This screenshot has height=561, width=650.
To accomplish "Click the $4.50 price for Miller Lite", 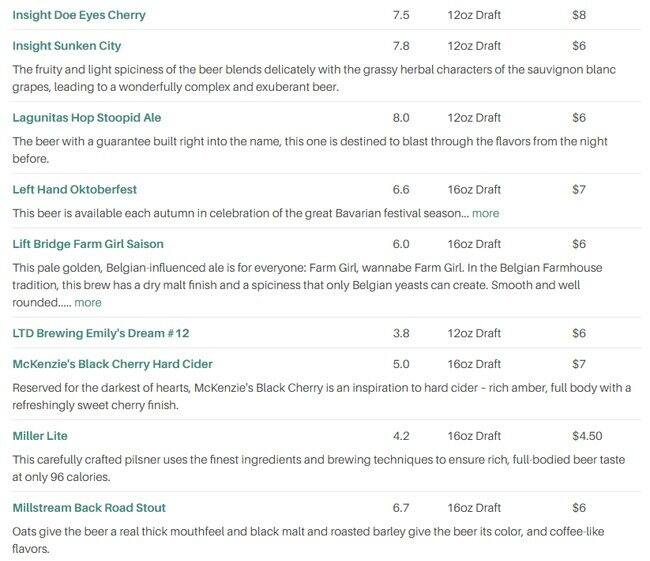I will 586,436.
